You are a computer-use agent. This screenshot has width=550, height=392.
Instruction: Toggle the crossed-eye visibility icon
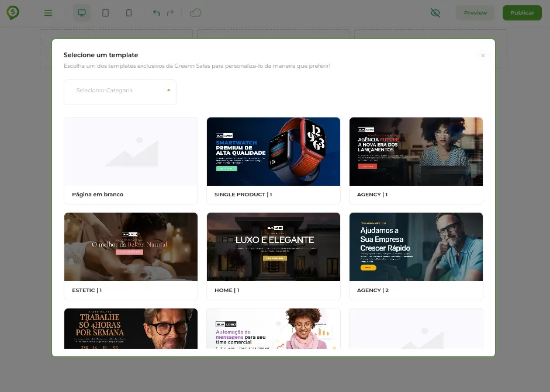click(x=435, y=13)
